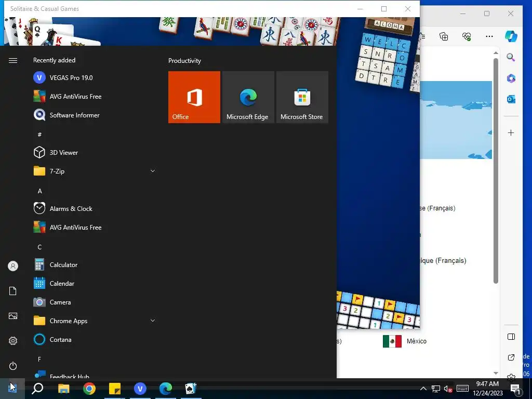Click the 'Productivity' group title
Viewport: 532px width, 399px height.
[184, 61]
